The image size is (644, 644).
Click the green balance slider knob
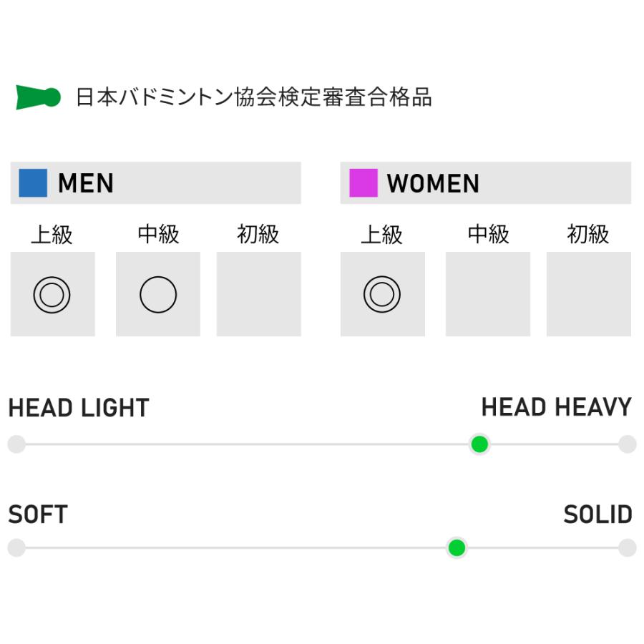tap(479, 444)
